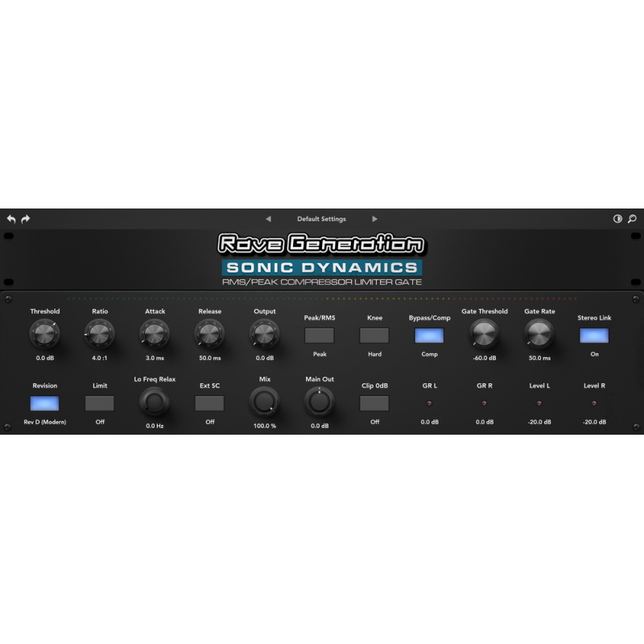Click the undo arrow icon
644x644 pixels.
[x=10, y=218]
